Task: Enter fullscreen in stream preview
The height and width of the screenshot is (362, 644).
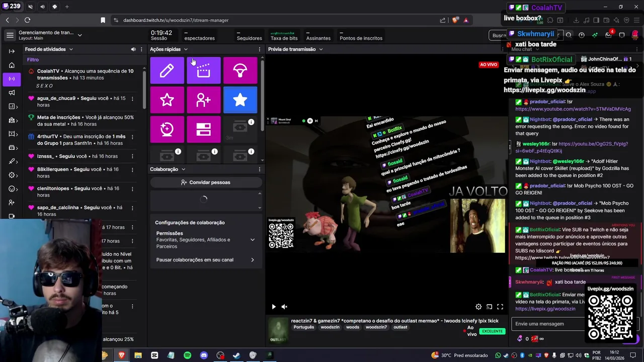Action: coord(500,307)
